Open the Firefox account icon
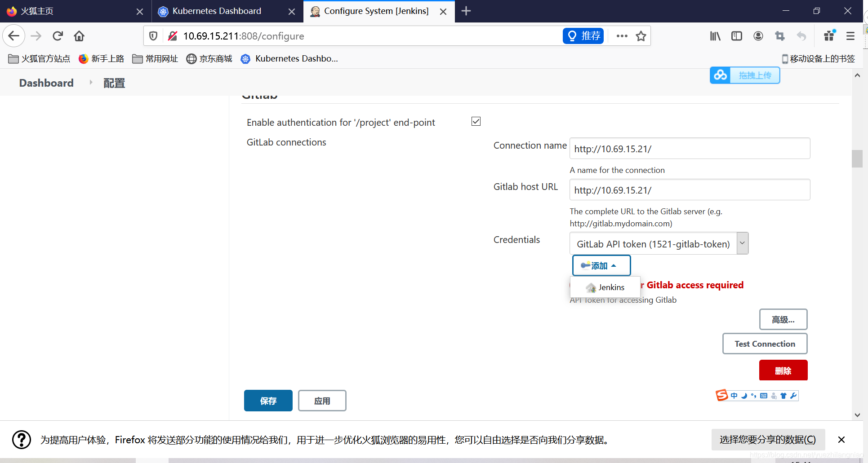Screen dimensions: 868x463 point(758,36)
